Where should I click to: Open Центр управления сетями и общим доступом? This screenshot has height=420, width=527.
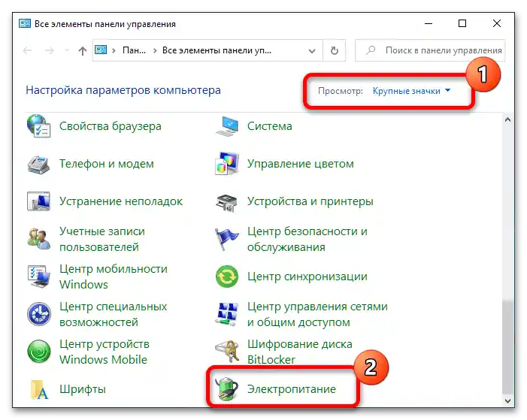(317, 314)
